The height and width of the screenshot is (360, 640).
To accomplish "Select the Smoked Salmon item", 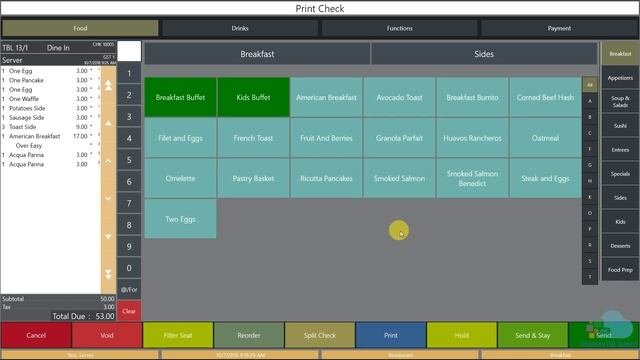I will pos(399,178).
